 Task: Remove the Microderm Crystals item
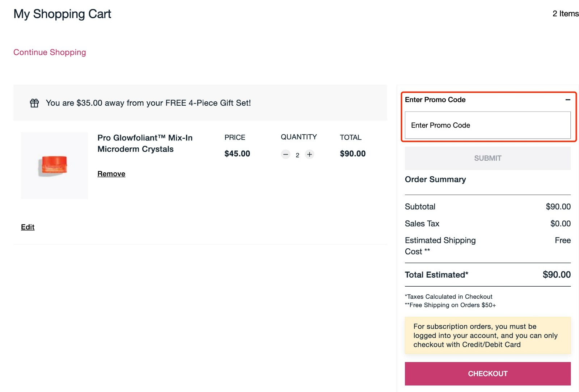pyautogui.click(x=111, y=174)
